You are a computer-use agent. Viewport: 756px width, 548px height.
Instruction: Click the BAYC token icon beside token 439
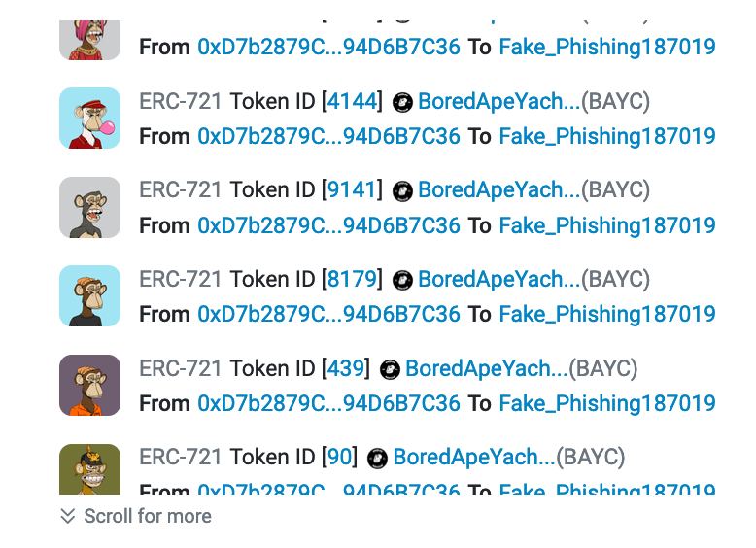tap(390, 369)
